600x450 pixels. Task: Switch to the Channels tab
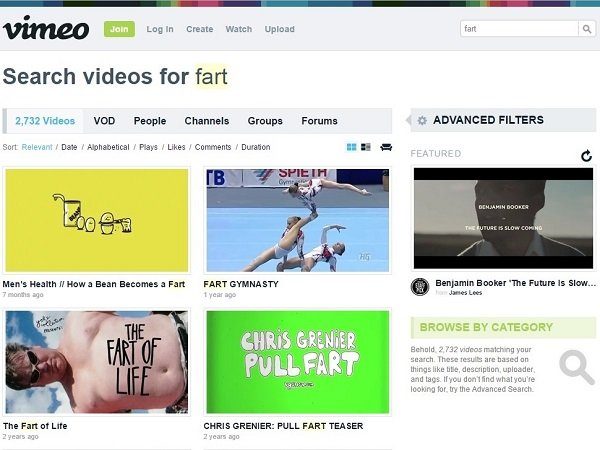click(207, 121)
